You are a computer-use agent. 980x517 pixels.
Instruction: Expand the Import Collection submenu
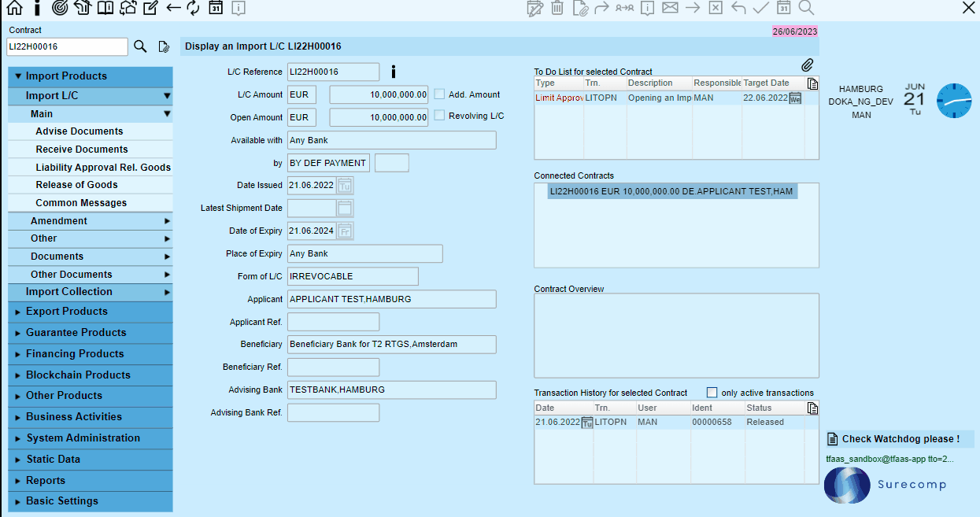point(90,292)
